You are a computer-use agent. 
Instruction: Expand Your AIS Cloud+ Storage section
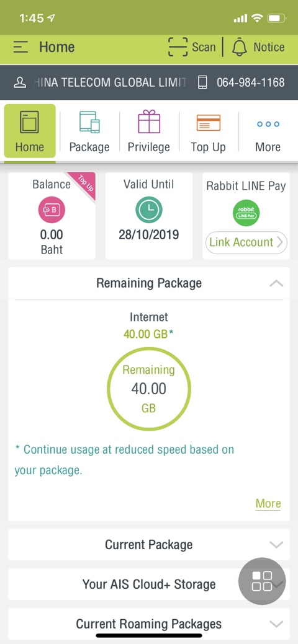149,584
